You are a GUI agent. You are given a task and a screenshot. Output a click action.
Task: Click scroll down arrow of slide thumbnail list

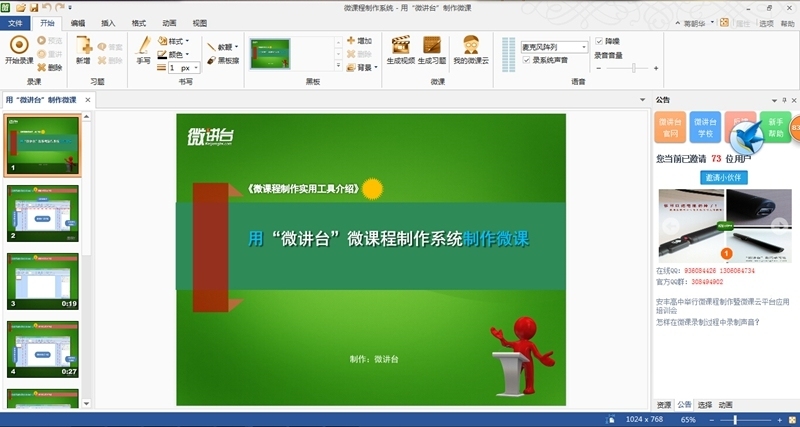coord(86,404)
